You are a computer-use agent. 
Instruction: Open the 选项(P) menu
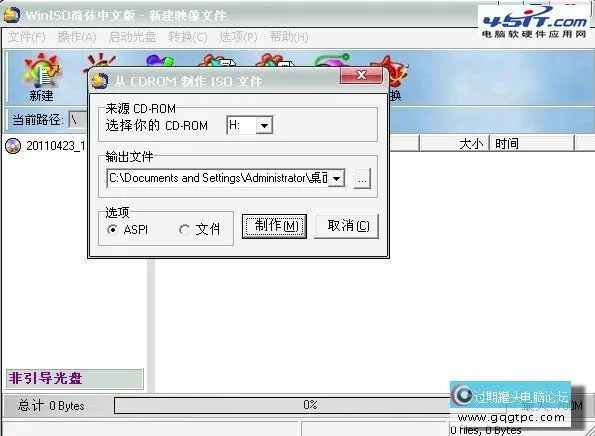click(238, 37)
